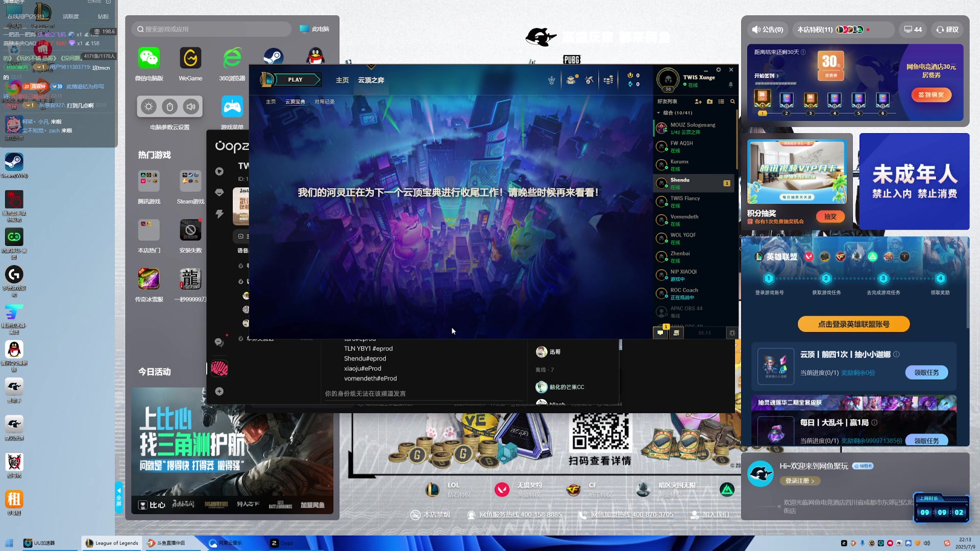This screenshot has height=551, width=980.
Task: Open mouse settings in cloud settings widget
Action: 170,107
